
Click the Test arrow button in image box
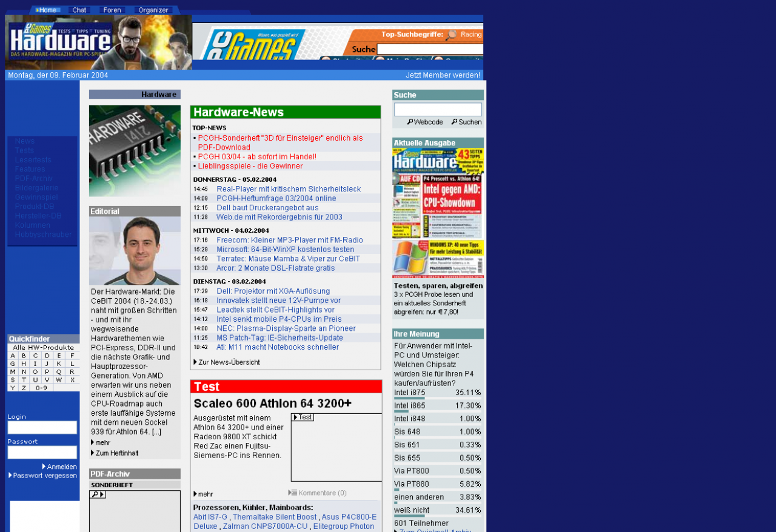tap(303, 417)
